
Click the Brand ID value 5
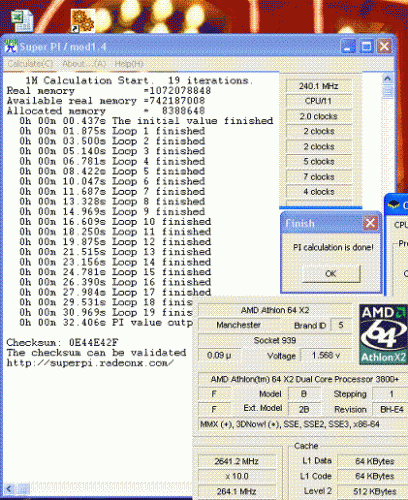[x=341, y=325]
